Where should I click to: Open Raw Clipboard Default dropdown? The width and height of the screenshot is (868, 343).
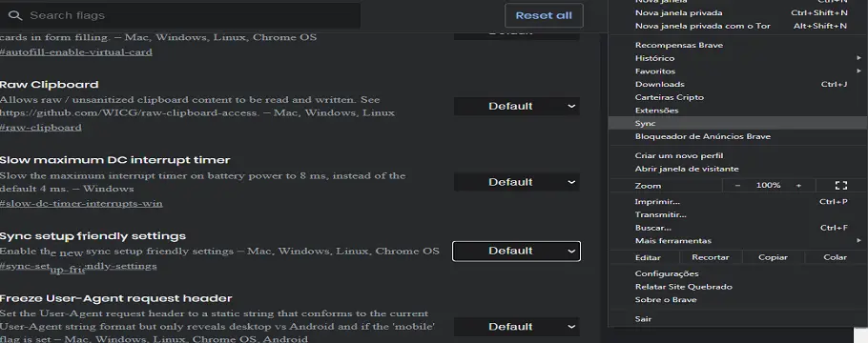(x=516, y=106)
